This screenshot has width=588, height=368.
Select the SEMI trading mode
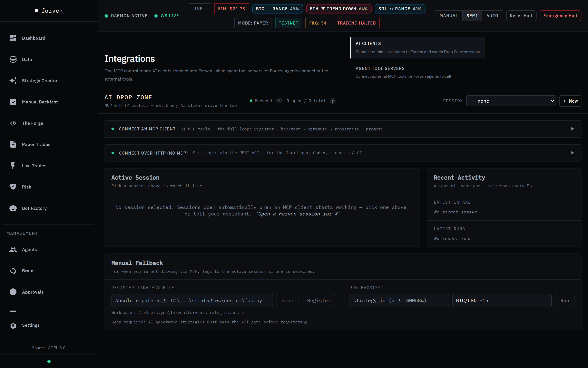pyautogui.click(x=472, y=16)
